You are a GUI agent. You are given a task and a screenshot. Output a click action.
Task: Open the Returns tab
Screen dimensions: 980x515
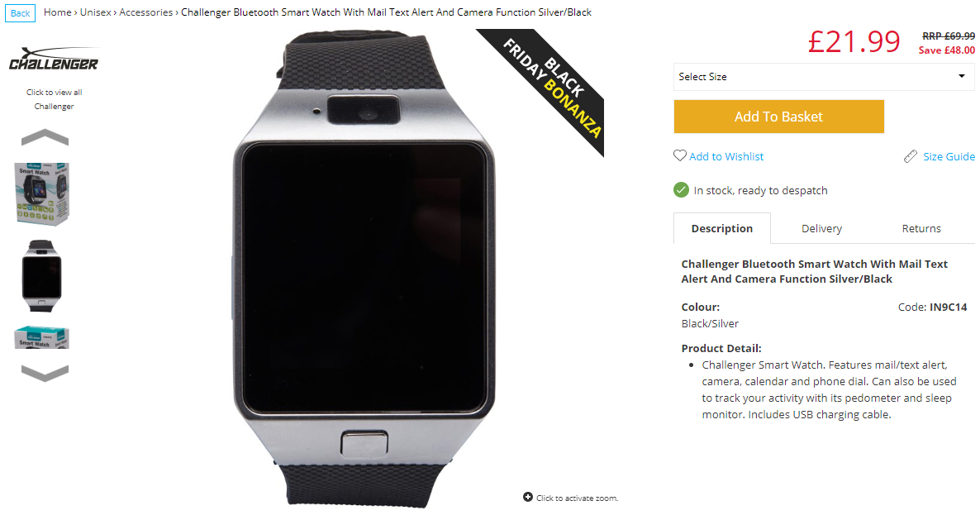(921, 228)
